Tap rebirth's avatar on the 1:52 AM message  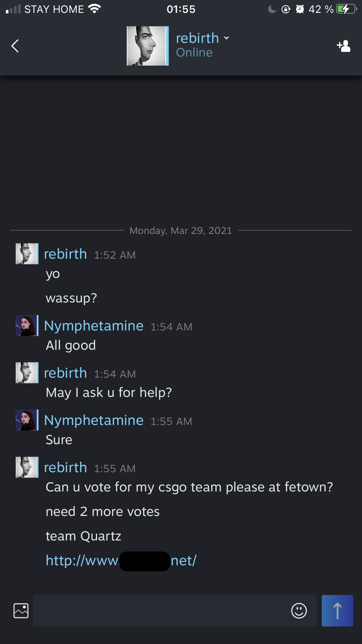[x=27, y=254]
